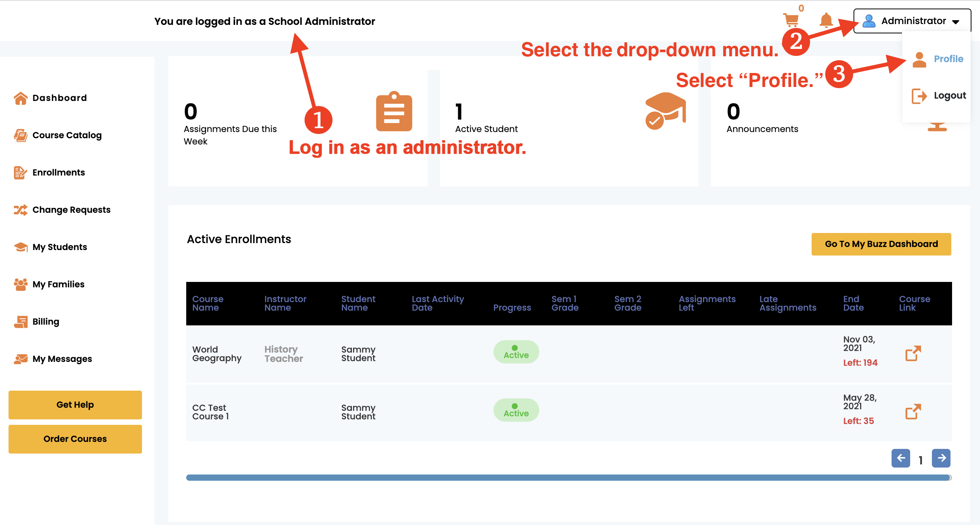Click the horizontal table scrollbar
The image size is (980, 525).
tap(568, 478)
